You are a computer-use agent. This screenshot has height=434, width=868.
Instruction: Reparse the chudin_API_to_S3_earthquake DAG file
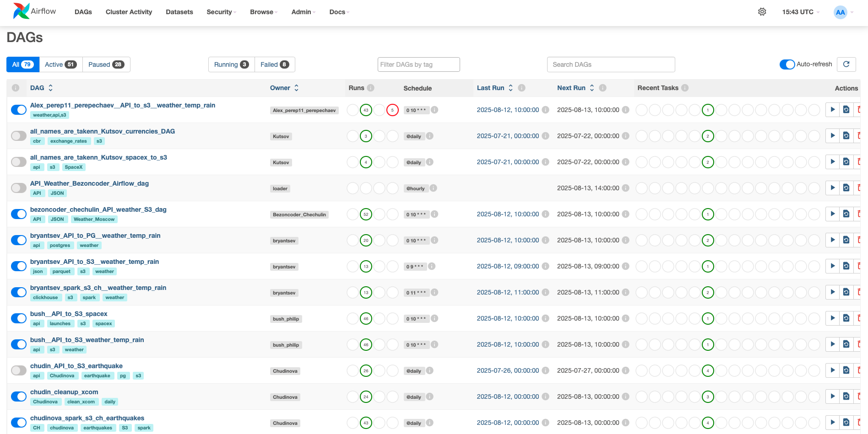tap(846, 370)
